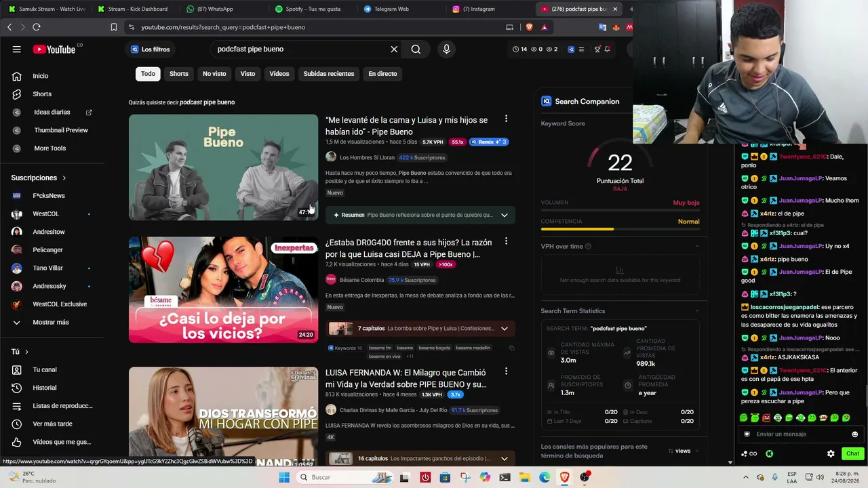Open OBS Studio from the taskbar
868x488 pixels.
pyautogui.click(x=585, y=477)
